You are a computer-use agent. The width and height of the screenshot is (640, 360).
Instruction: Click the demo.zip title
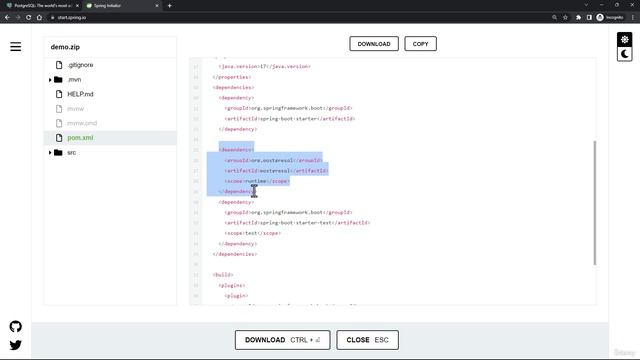tap(65, 47)
